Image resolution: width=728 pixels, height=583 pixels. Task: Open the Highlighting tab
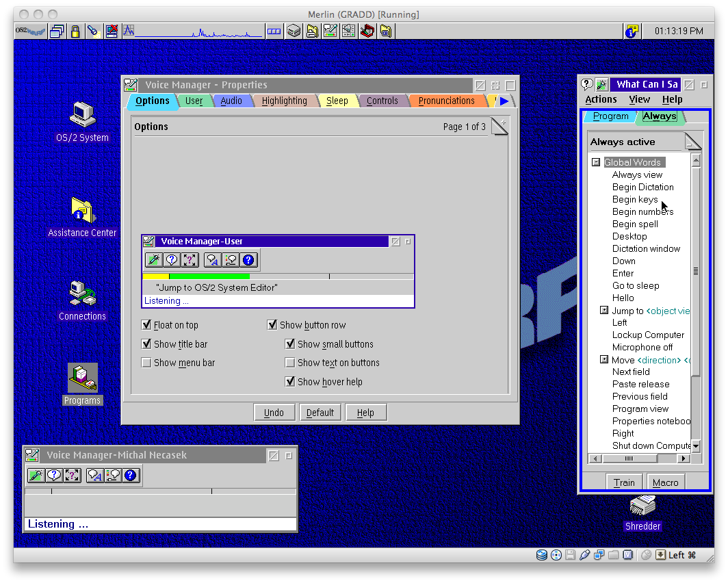coord(284,101)
